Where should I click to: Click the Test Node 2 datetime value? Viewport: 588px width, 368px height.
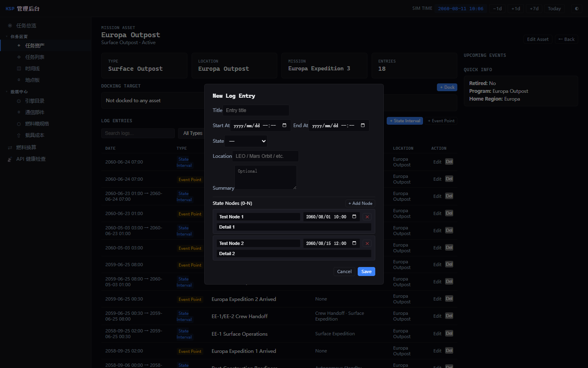326,244
